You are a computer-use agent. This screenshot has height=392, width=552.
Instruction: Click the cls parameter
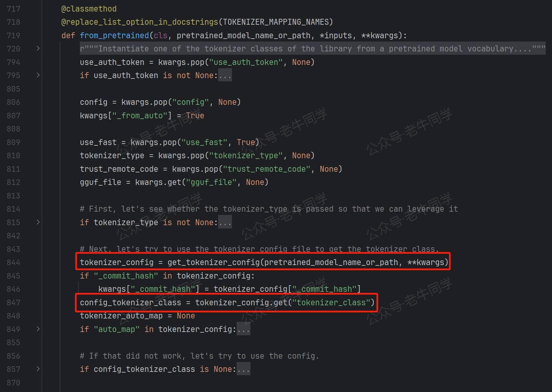(160, 36)
